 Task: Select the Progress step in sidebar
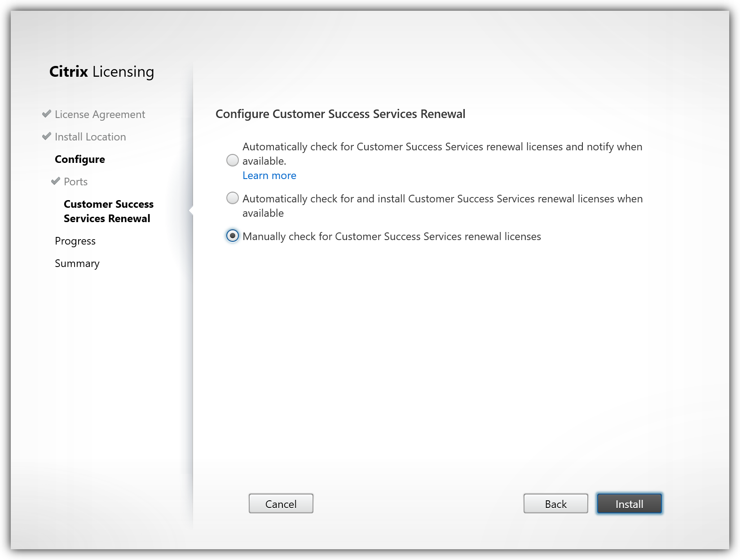[75, 241]
